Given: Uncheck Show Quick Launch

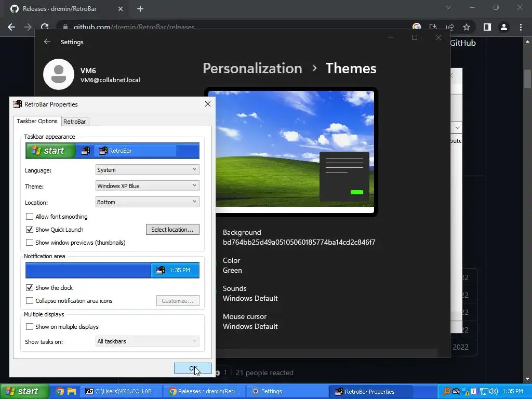Looking at the screenshot, I should click(30, 229).
